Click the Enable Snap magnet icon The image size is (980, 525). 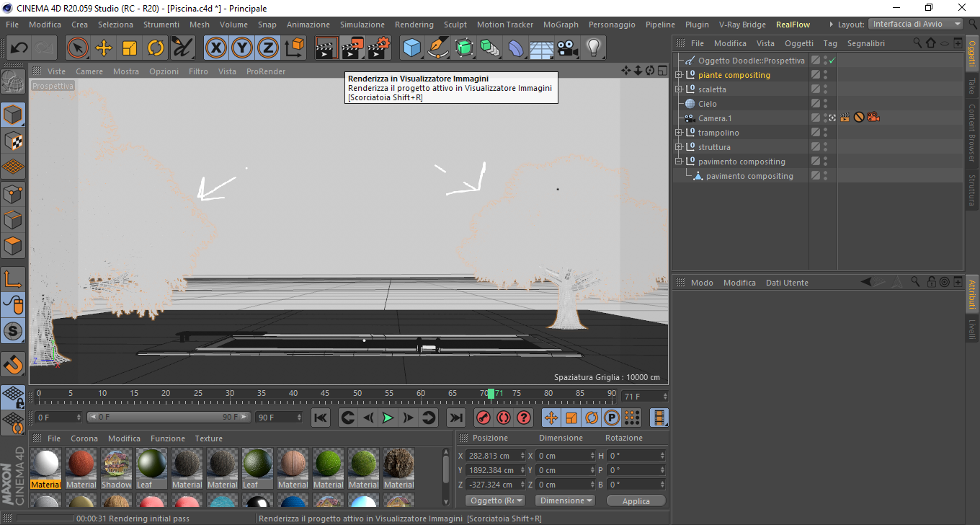(13, 363)
